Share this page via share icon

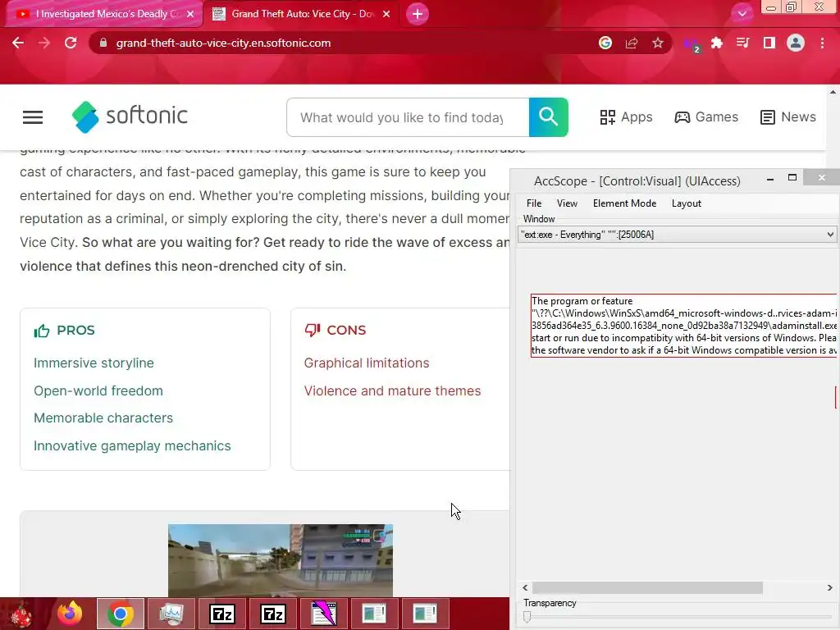pos(632,43)
